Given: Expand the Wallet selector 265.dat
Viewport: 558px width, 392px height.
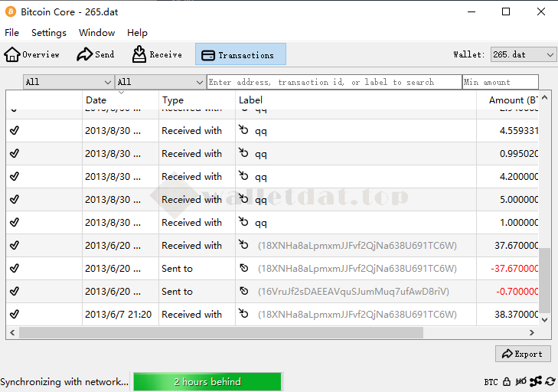Looking at the screenshot, I should point(524,54).
